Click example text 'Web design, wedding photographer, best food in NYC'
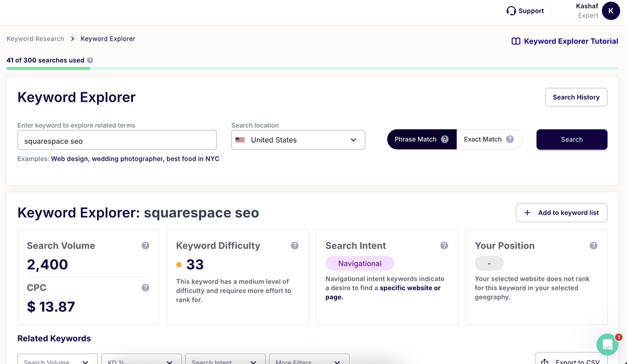The width and height of the screenshot is (627, 364). (x=135, y=159)
